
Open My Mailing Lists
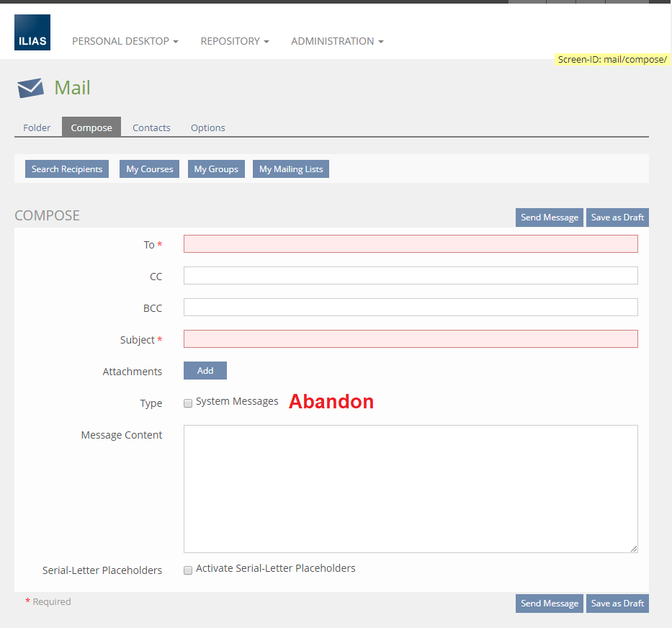[x=291, y=169]
